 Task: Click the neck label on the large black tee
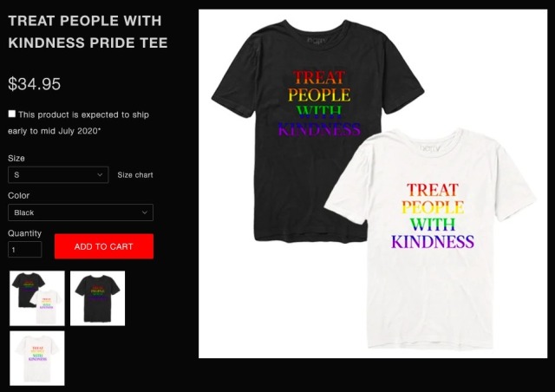point(316,40)
